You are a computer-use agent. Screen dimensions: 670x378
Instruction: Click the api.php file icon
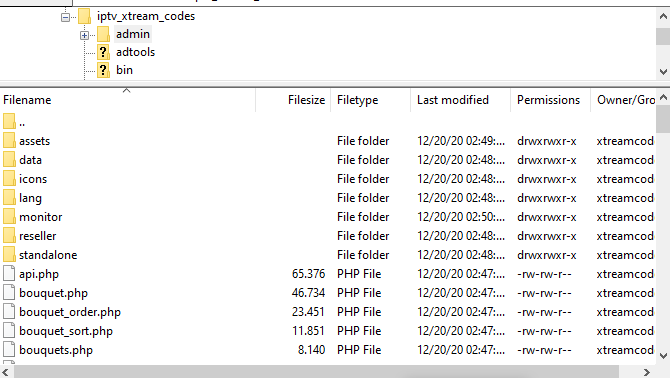click(9, 274)
